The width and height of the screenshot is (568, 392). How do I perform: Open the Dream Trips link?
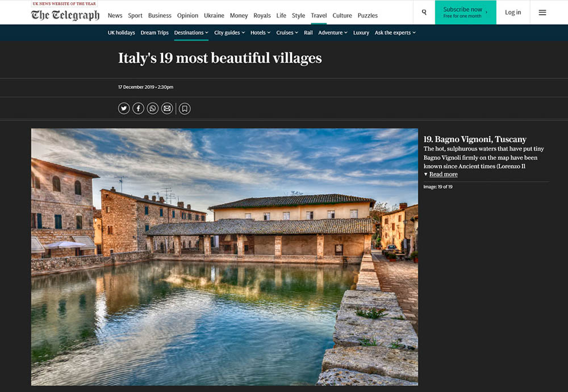[x=154, y=33]
